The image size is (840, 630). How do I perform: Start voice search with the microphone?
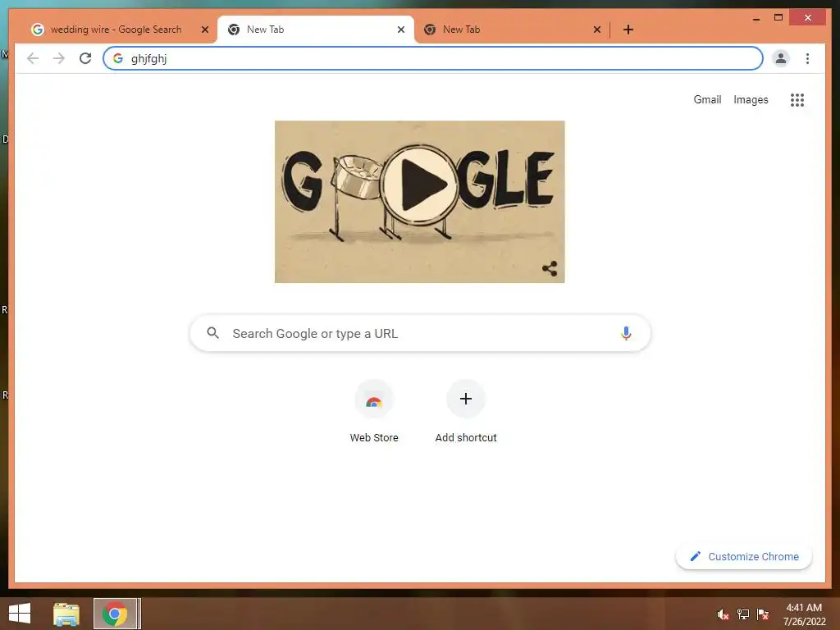626,333
